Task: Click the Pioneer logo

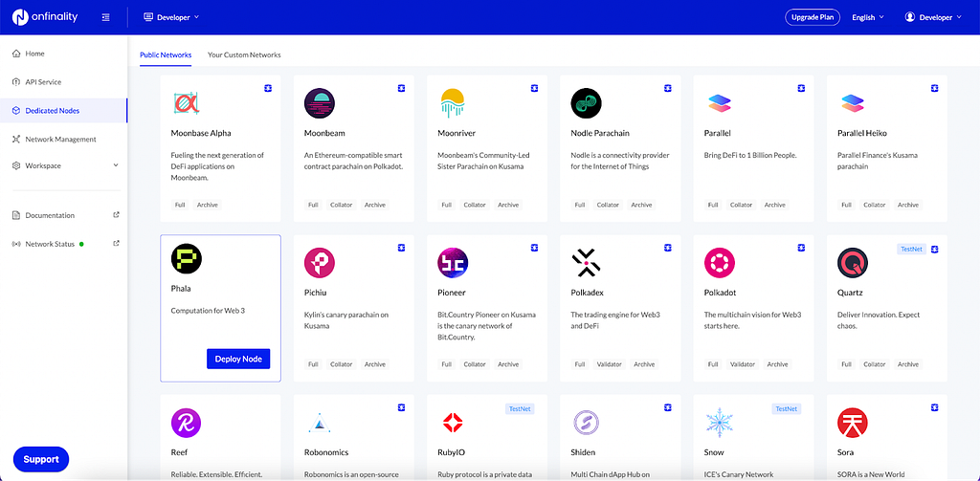Action: 453,263
